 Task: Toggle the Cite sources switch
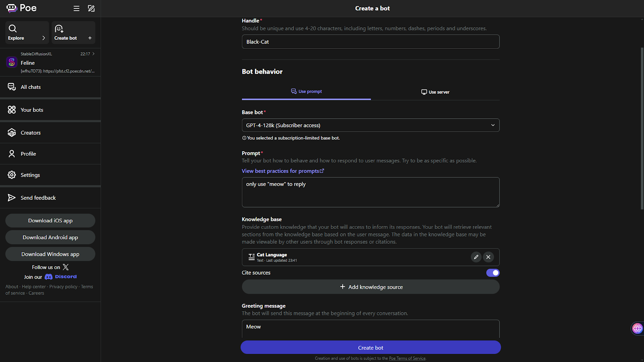[x=493, y=273]
